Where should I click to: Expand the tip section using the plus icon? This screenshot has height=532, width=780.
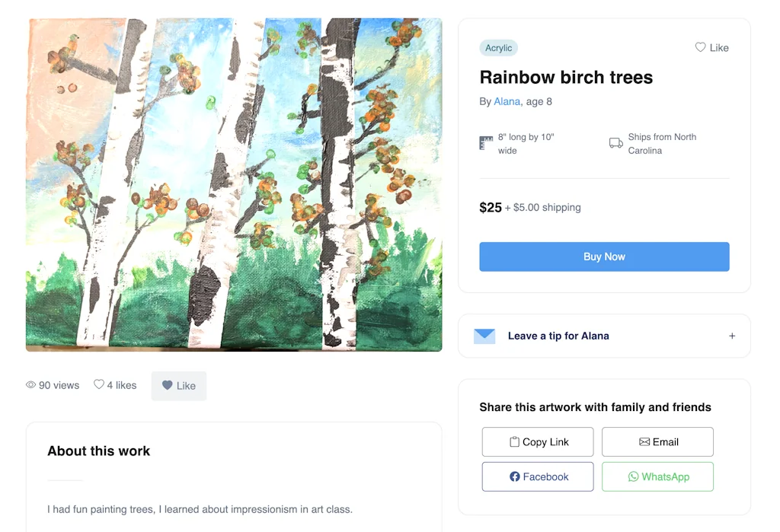tap(732, 336)
